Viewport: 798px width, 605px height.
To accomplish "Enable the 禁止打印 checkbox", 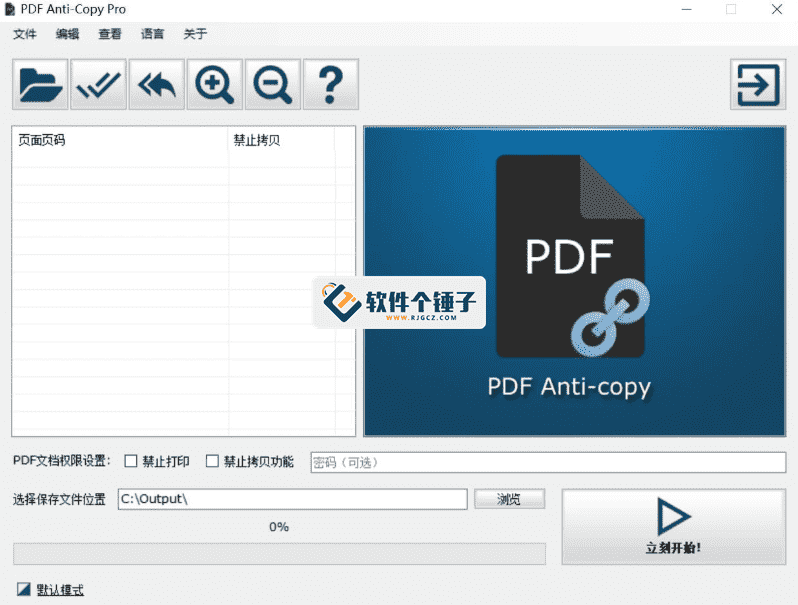I will (131, 461).
